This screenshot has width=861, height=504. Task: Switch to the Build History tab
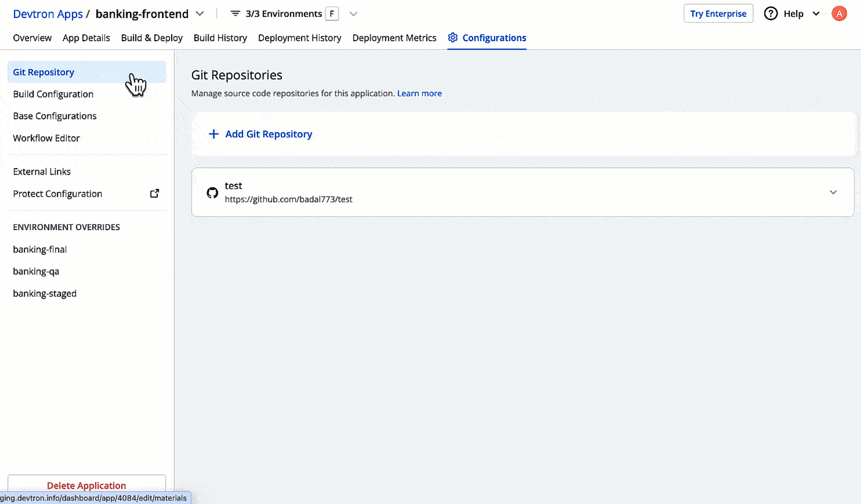(x=220, y=38)
